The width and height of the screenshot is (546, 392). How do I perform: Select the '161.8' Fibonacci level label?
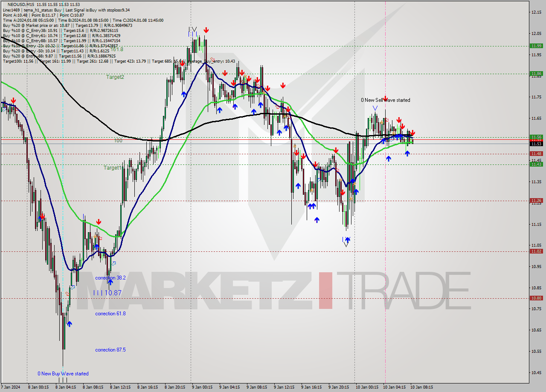coord(117,49)
